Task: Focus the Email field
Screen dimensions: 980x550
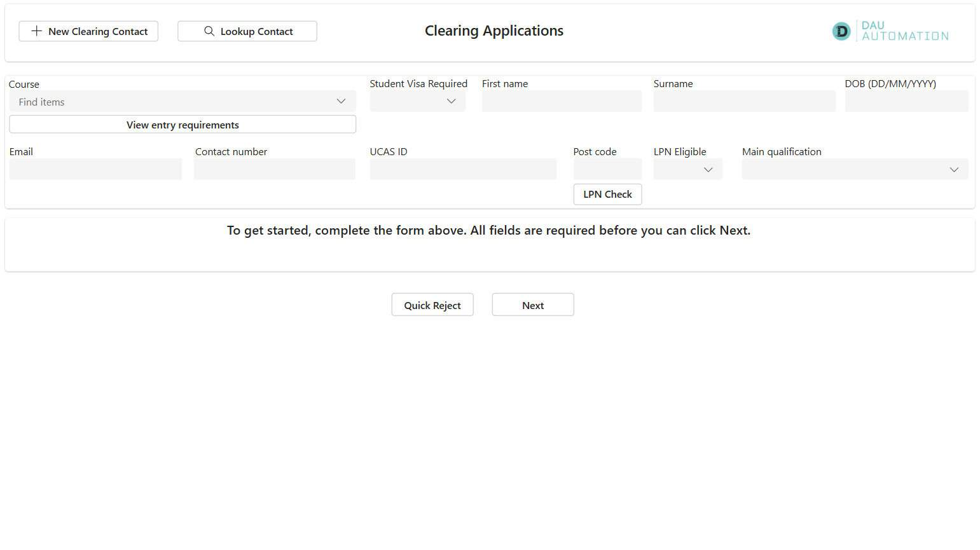Action: (x=95, y=168)
